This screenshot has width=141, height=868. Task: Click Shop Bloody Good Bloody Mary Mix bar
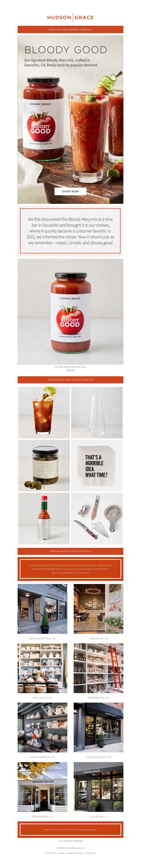pyautogui.click(x=70, y=379)
